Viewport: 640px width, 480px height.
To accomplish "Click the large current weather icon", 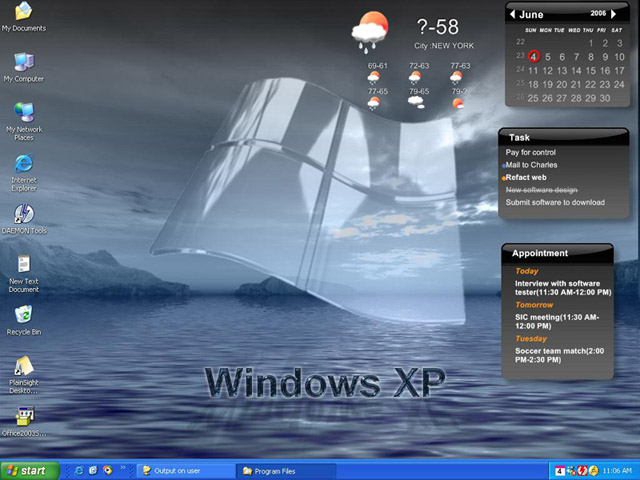I will tap(370, 32).
